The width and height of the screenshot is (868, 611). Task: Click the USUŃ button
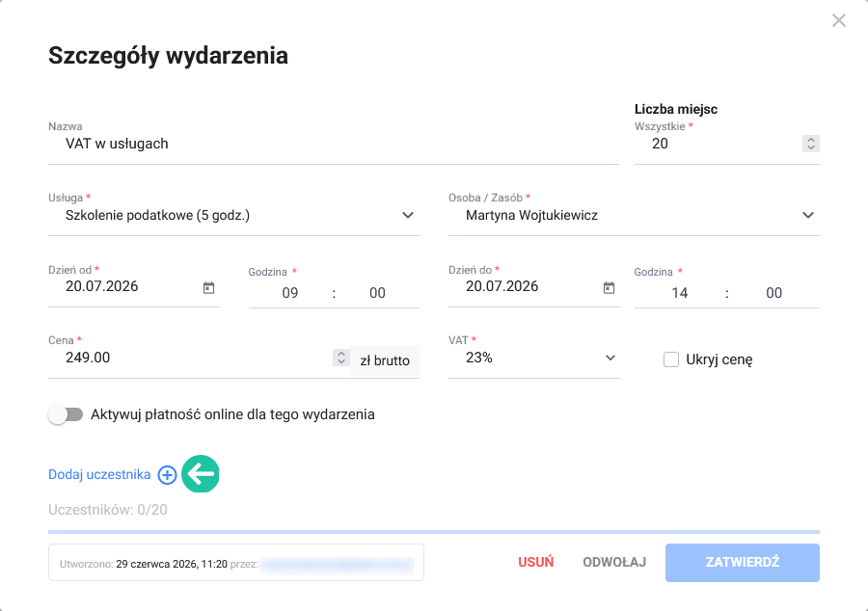point(536,563)
